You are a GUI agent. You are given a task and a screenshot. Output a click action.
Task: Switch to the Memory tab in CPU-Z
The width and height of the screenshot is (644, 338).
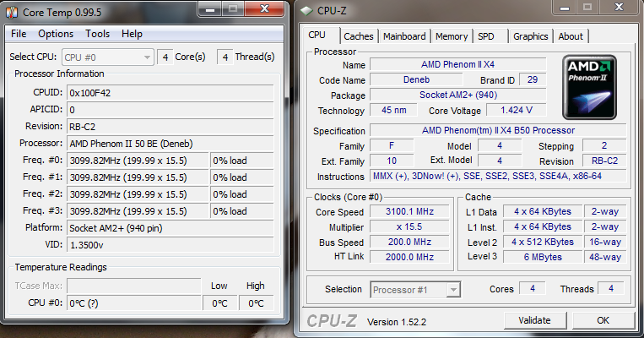pos(452,36)
